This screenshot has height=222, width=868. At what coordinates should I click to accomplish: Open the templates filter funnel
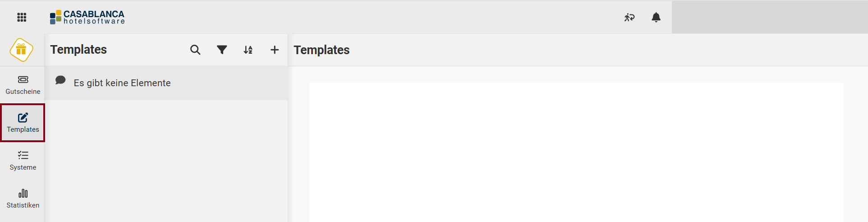tap(222, 50)
